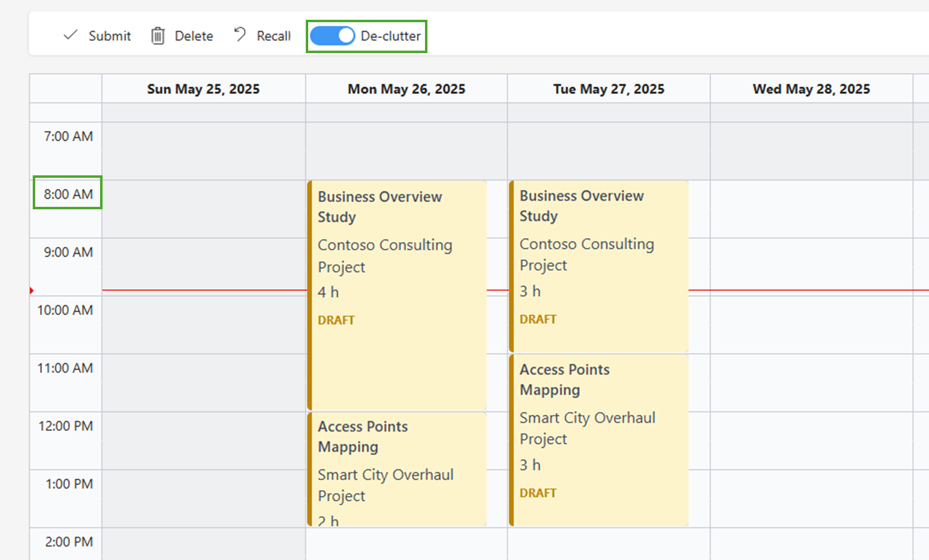Image resolution: width=929 pixels, height=560 pixels.
Task: Select Monday's Access Points Mapping entry
Action: click(398, 469)
